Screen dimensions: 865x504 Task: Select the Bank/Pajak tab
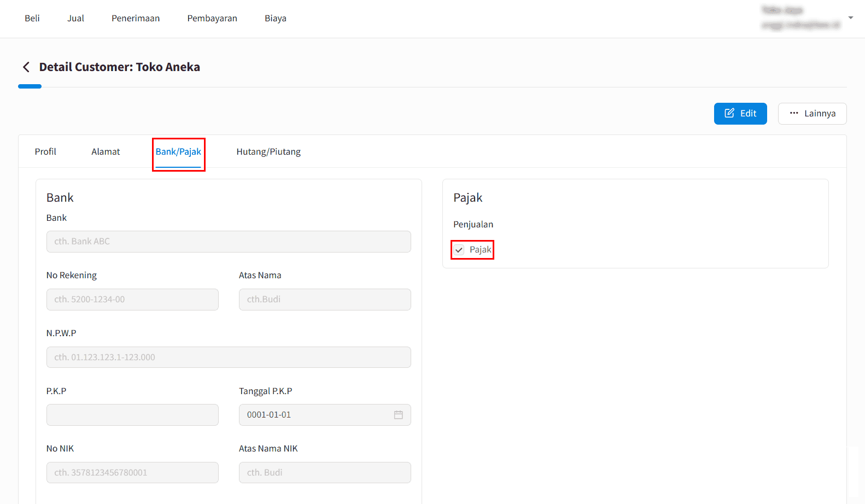tap(178, 152)
